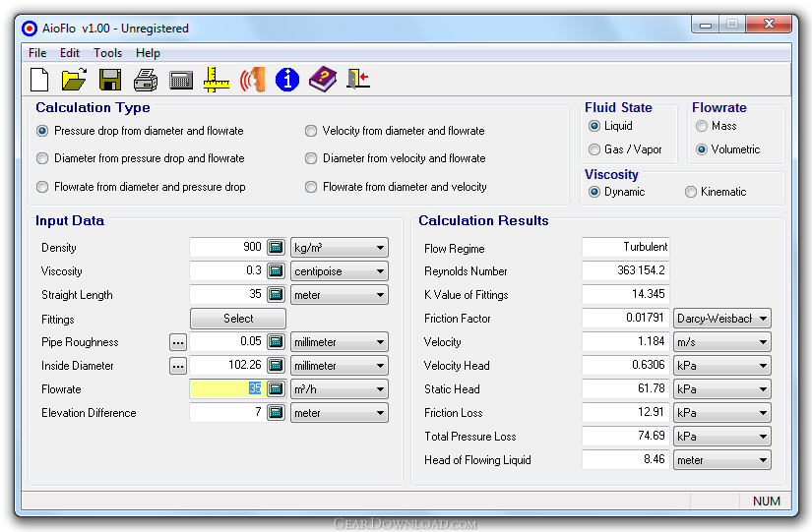Click the Straight Length input field
Image resolution: width=812 pixels, height=532 pixels.
tap(227, 294)
